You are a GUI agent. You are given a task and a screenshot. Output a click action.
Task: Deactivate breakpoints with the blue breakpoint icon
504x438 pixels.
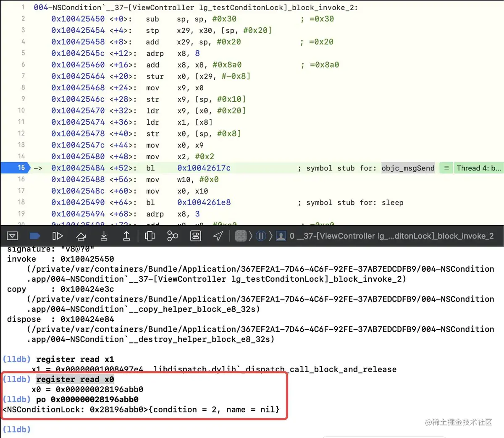[35, 236]
